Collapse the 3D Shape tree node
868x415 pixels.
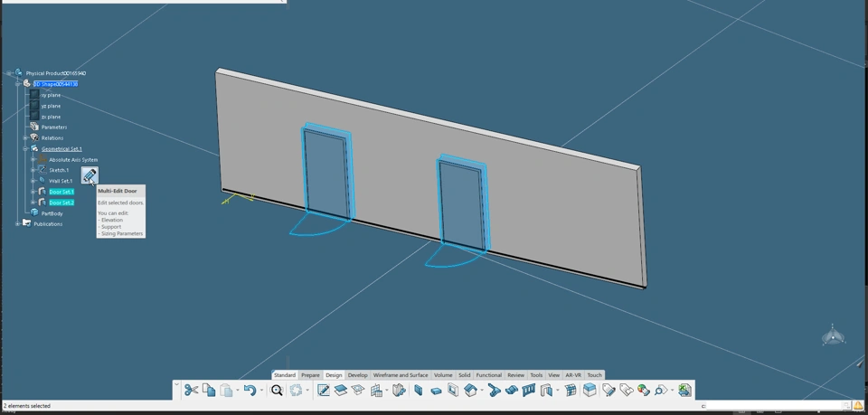[18, 84]
